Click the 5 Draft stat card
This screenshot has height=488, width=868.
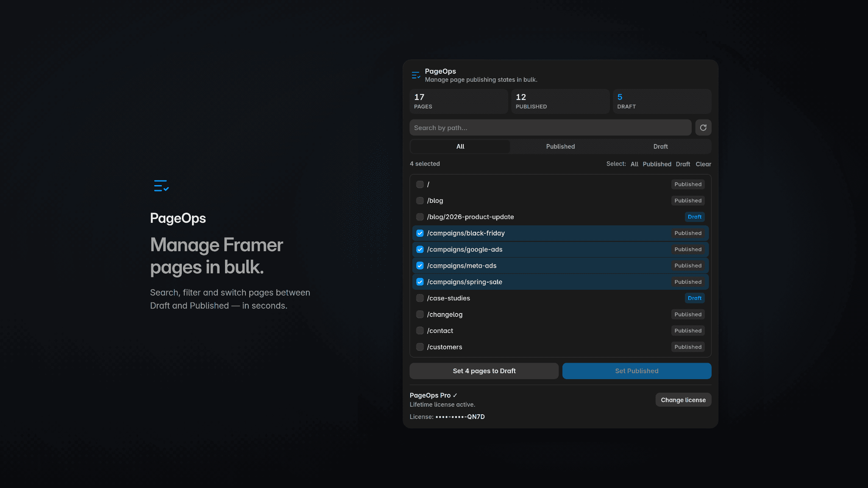point(662,101)
